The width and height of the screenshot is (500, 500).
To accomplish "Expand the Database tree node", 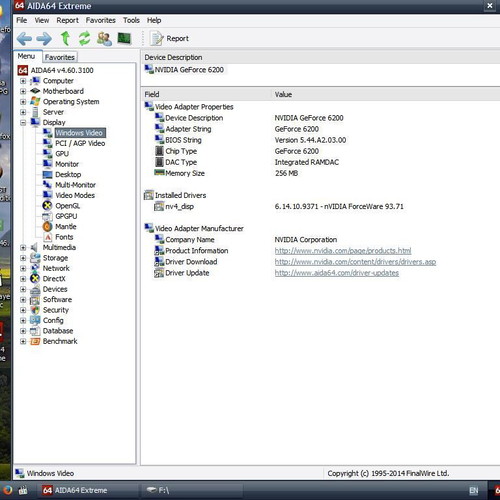I will (x=23, y=331).
